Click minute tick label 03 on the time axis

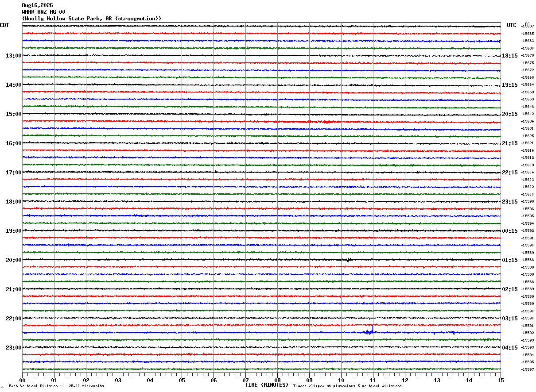point(118,380)
